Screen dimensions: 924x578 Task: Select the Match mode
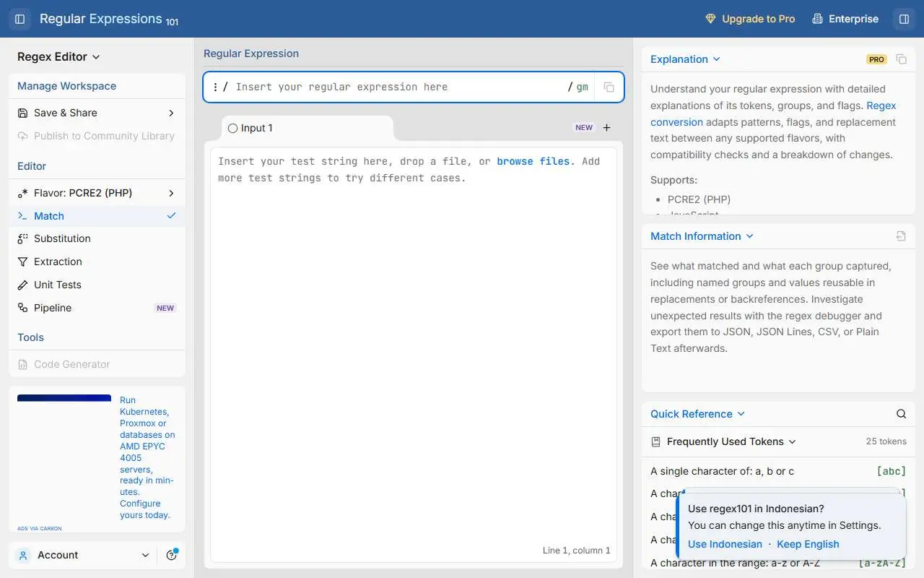coord(97,216)
